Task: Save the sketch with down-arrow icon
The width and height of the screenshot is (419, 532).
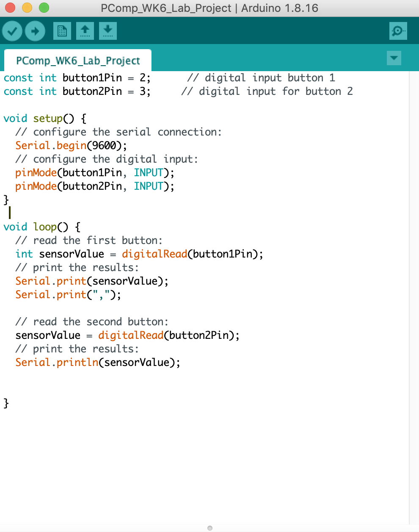Action: 108,31
